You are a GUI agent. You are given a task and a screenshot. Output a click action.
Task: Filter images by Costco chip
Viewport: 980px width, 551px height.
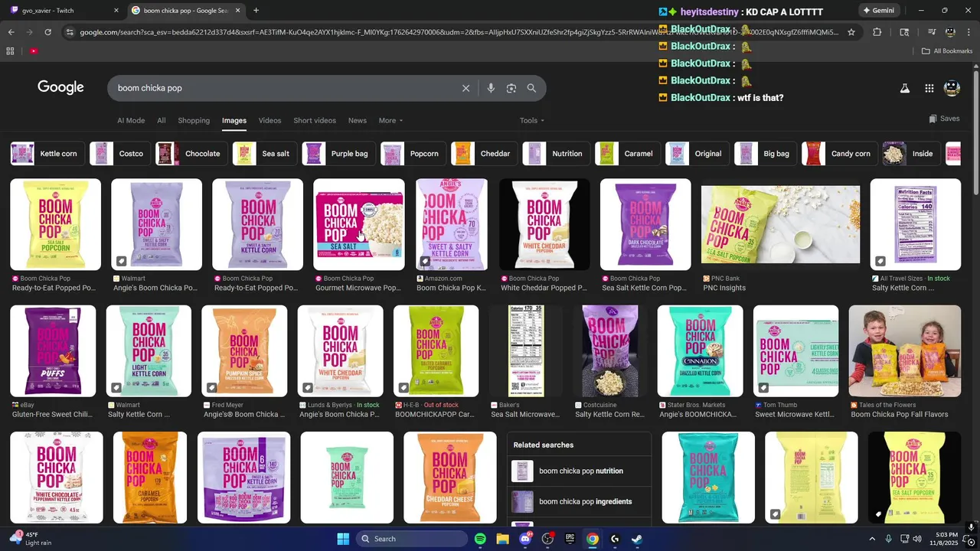coord(119,153)
